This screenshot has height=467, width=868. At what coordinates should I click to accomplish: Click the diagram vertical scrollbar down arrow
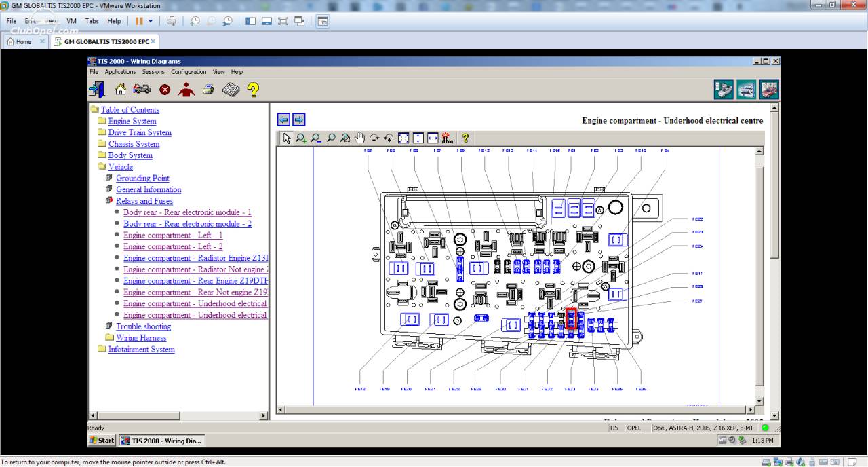pyautogui.click(x=759, y=400)
